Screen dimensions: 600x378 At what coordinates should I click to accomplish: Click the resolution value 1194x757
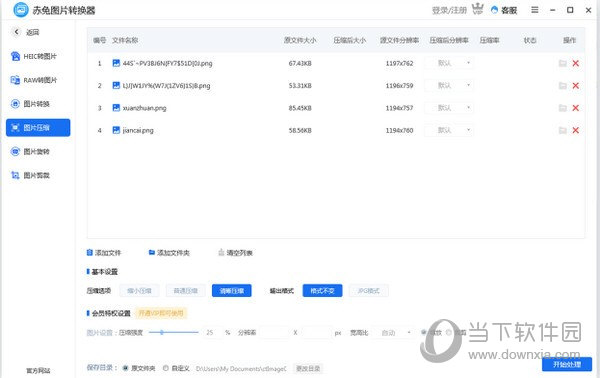click(x=399, y=108)
